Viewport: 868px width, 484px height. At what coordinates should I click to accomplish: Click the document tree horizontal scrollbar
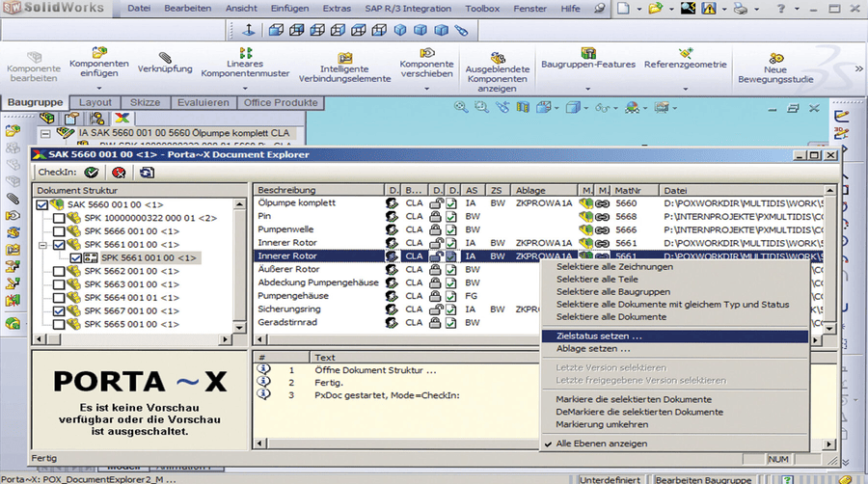pos(132,339)
